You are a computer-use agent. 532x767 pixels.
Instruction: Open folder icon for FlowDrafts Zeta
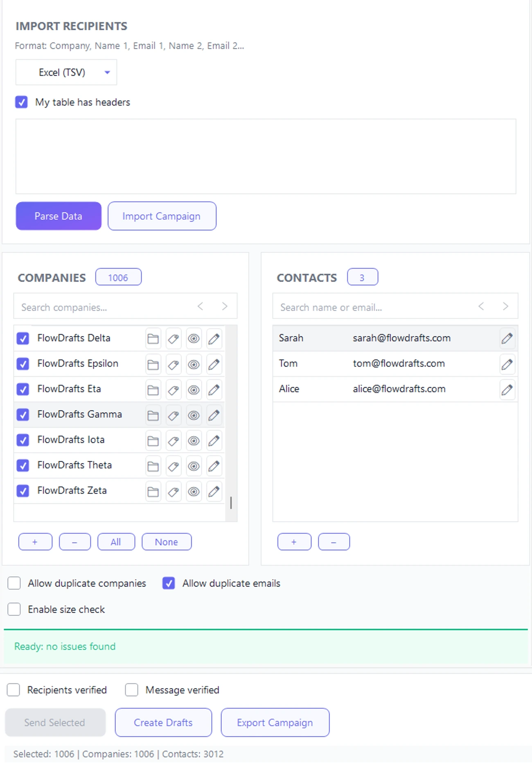[153, 491]
